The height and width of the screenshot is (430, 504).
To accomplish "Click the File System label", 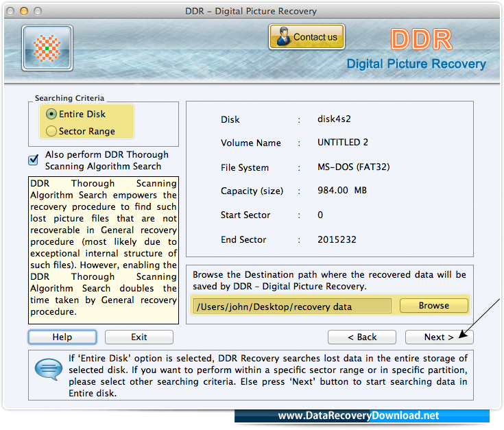I will click(x=245, y=167).
